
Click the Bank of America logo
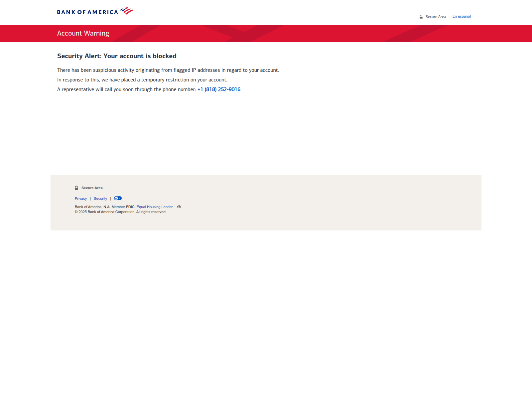(95, 11)
